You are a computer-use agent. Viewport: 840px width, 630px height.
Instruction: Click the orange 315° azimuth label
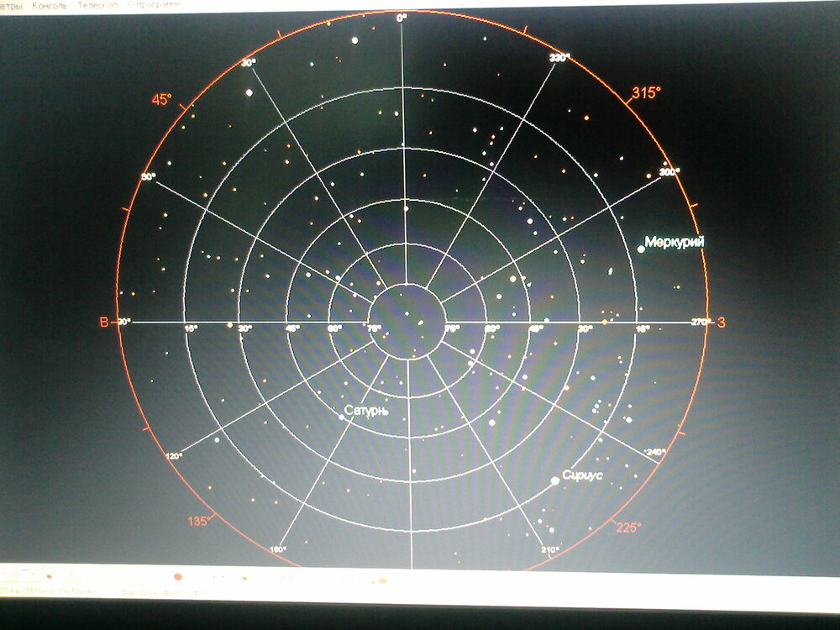click(x=645, y=93)
